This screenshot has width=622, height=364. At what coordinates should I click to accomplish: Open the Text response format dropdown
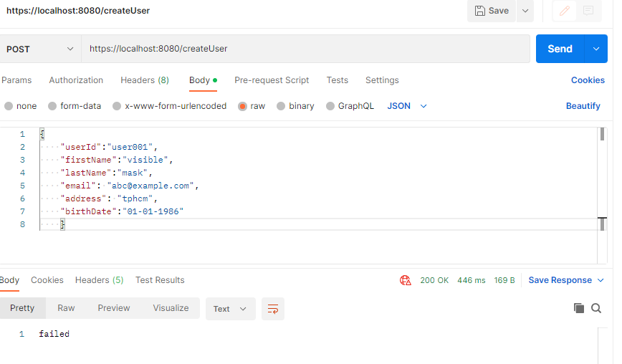pyautogui.click(x=229, y=309)
